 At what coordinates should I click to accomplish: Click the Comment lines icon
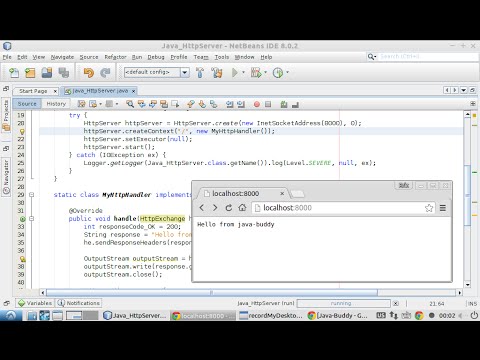point(284,104)
